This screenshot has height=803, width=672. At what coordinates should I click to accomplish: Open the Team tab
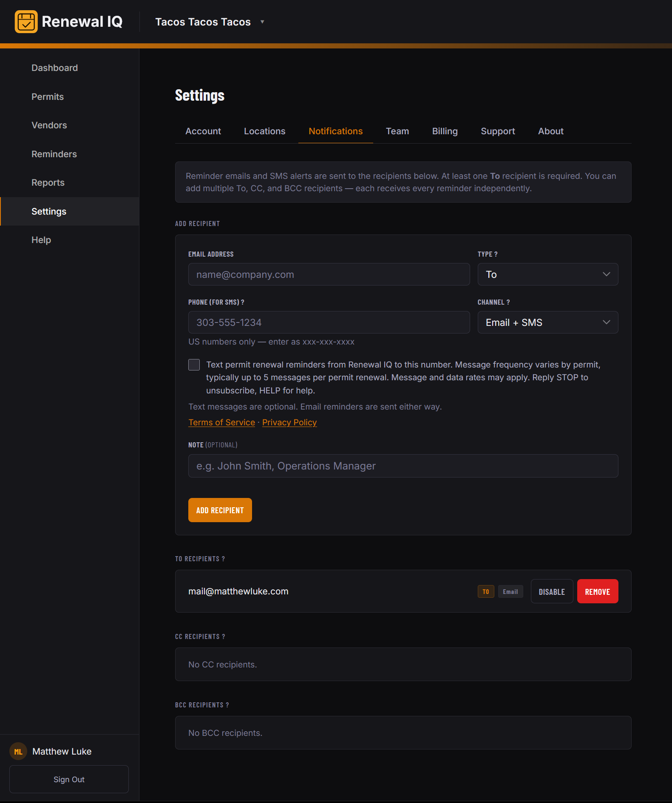[397, 131]
